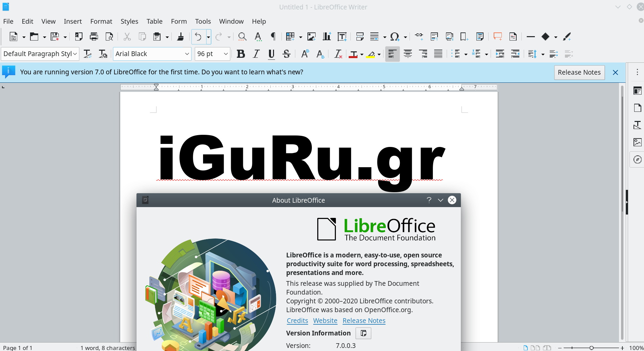The image size is (644, 351).
Task: Open the Website link in About dialog
Action: coord(325,321)
